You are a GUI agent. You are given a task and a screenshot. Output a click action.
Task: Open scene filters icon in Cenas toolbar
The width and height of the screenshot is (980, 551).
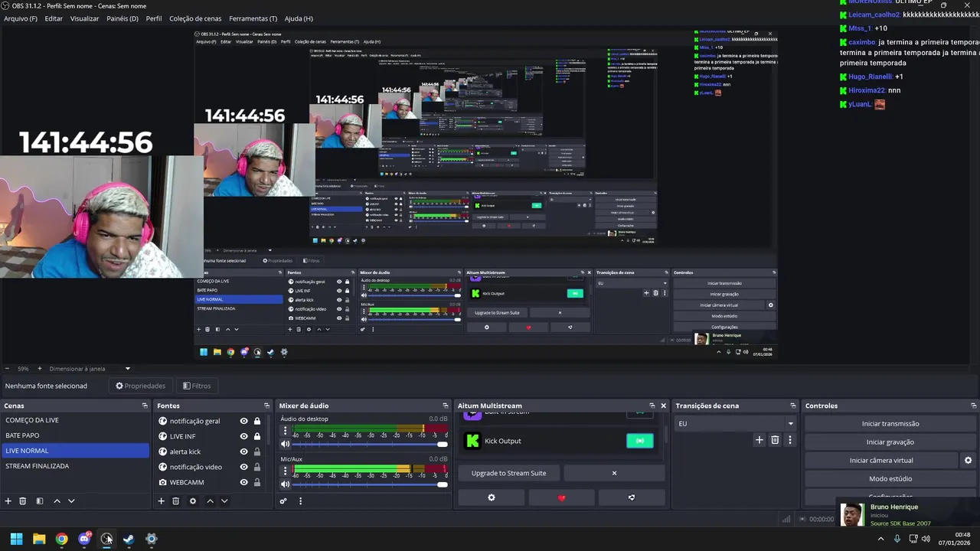click(x=40, y=501)
